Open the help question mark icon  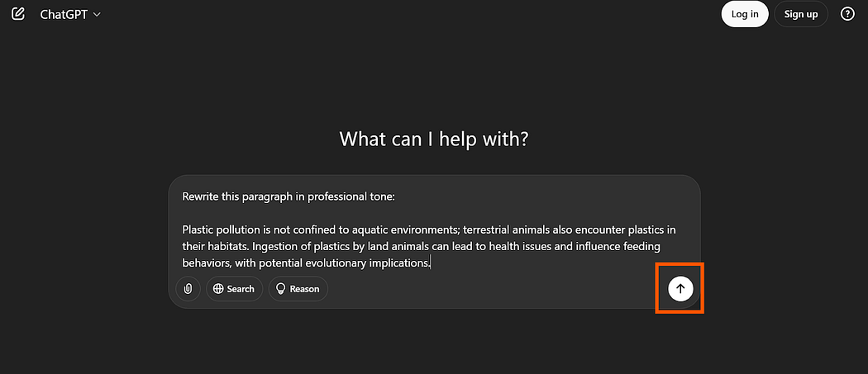pos(847,14)
